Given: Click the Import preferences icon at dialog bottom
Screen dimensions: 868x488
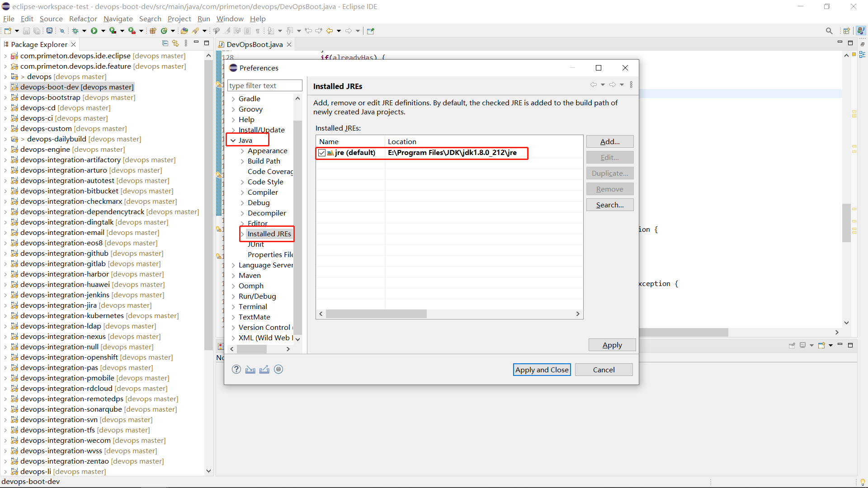Looking at the screenshot, I should point(250,369).
